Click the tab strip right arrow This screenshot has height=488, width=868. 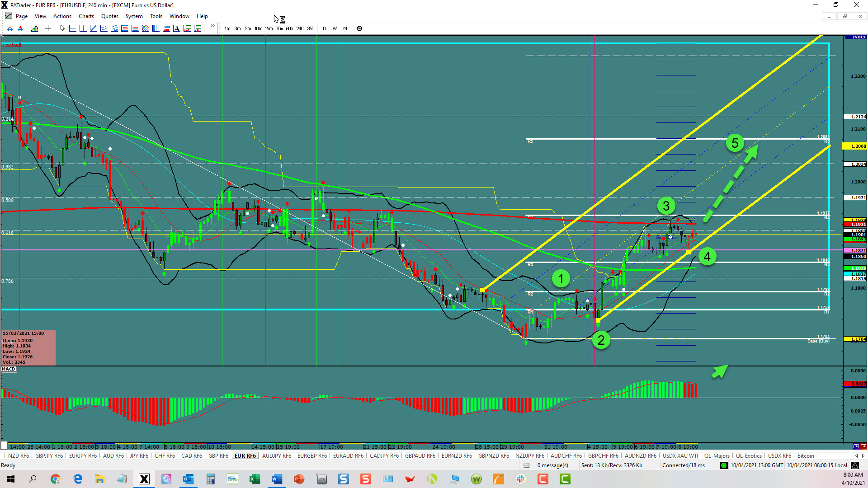(863, 456)
